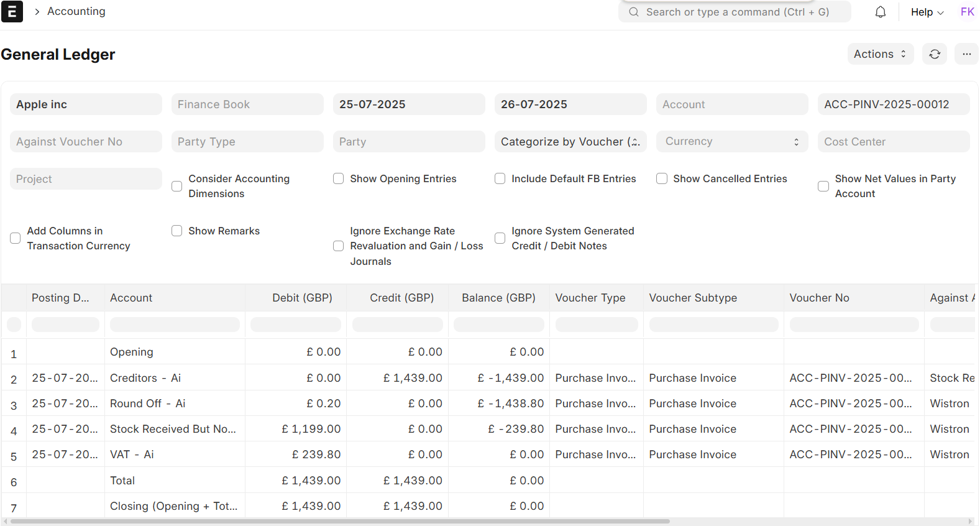The image size is (980, 526).
Task: Enable Show Opening Entries checkbox
Action: (x=339, y=179)
